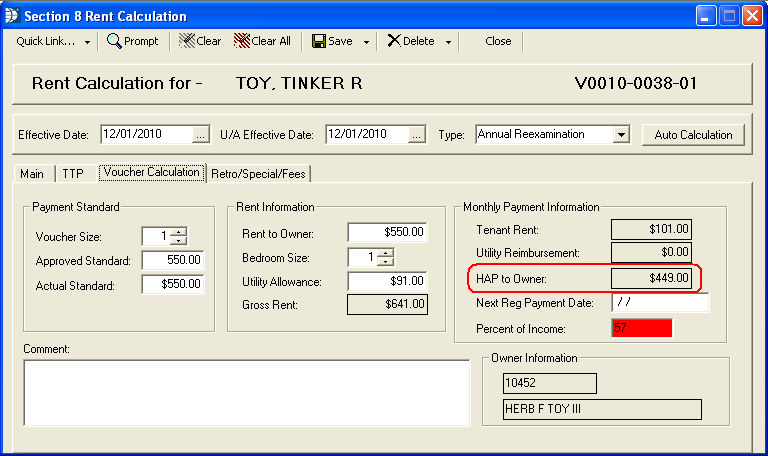Open the Type combo box arrow
The height and width of the screenshot is (456, 768).
[621, 135]
